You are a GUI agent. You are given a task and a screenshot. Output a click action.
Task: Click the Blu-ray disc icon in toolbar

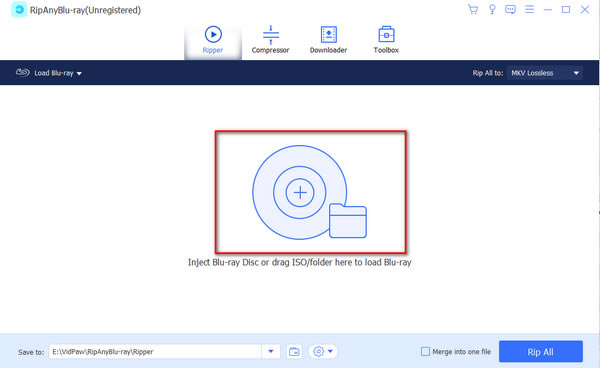tap(23, 72)
